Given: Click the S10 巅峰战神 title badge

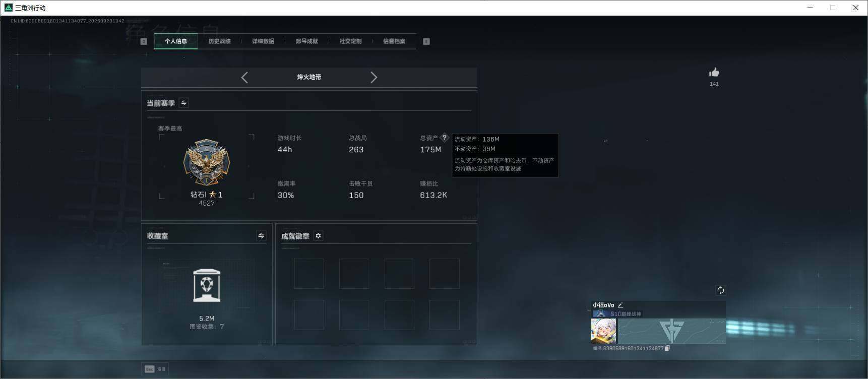Looking at the screenshot, I should click(617, 314).
